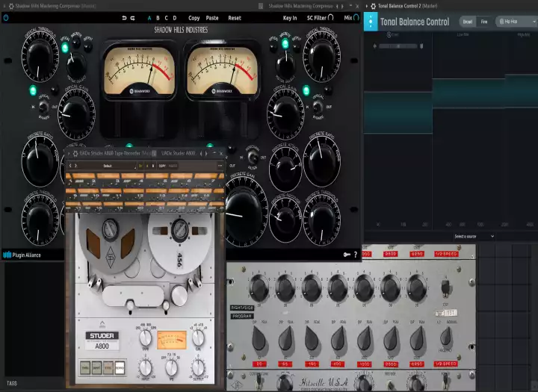538x392 pixels.
Task: Click the SC Filter knob icon
Action: [x=331, y=17]
